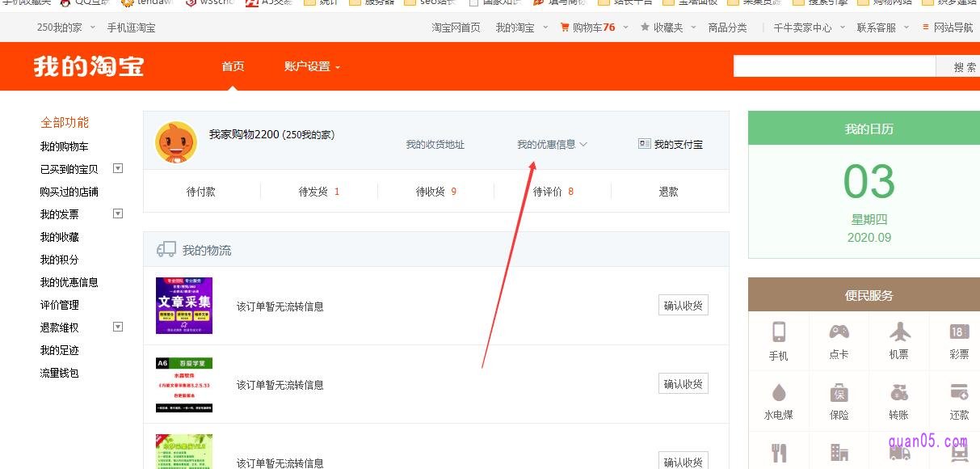
Task: Open 保险 insurance service
Action: point(839,401)
